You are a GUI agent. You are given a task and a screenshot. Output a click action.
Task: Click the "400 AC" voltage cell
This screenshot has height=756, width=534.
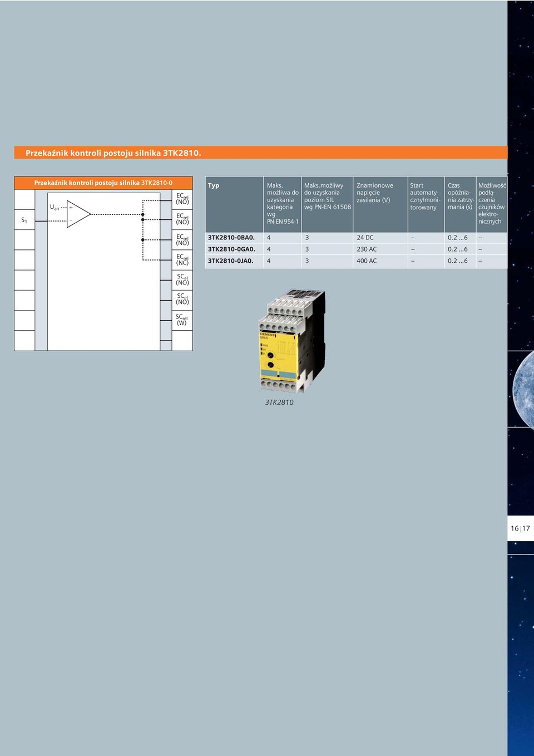[x=367, y=261]
